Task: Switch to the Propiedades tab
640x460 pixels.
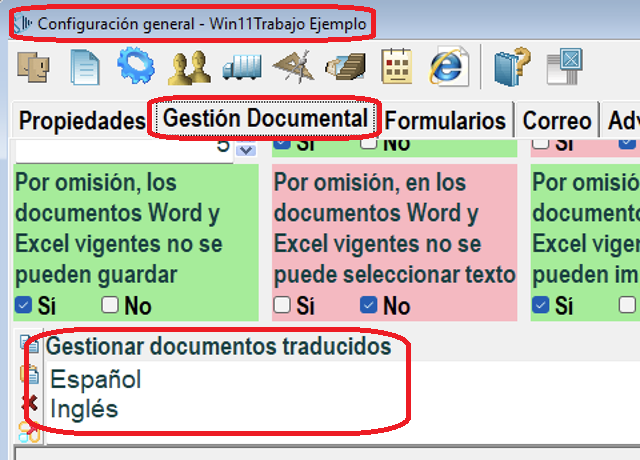Action: [82, 121]
